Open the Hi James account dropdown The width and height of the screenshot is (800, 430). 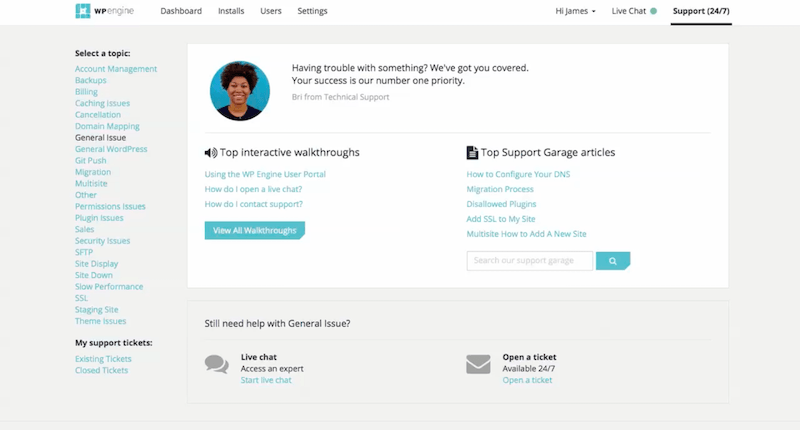pyautogui.click(x=575, y=11)
